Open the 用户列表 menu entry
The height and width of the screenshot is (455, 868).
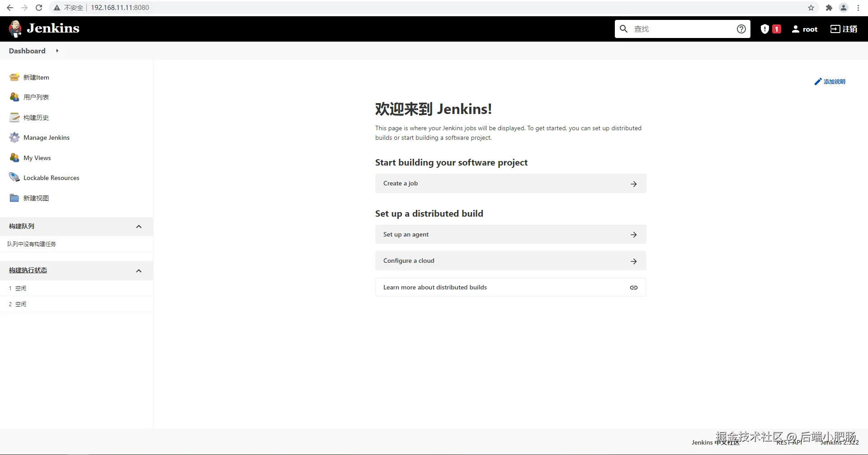tap(36, 97)
